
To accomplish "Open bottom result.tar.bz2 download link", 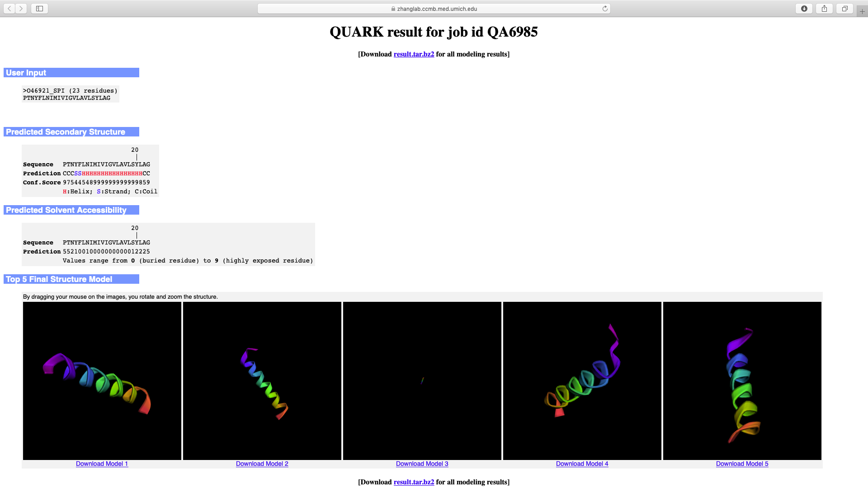I will pos(414,482).
